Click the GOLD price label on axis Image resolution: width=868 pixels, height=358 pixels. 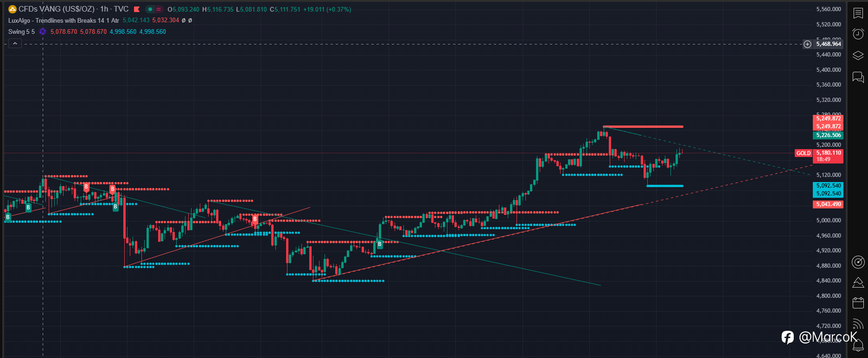(x=804, y=153)
